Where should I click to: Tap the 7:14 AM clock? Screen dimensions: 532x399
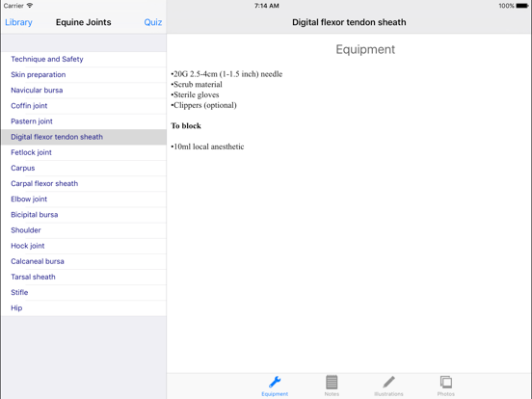point(267,6)
